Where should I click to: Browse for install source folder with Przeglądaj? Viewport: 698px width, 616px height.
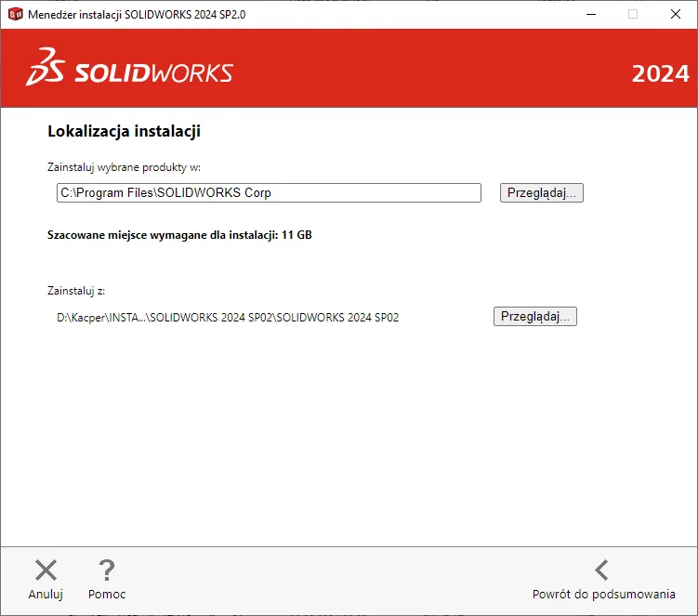(x=535, y=317)
